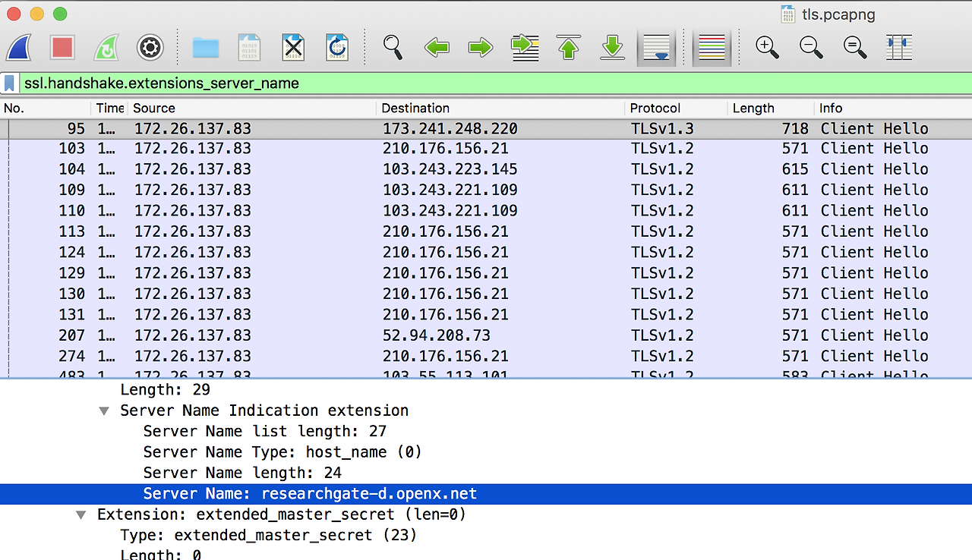Image resolution: width=972 pixels, height=560 pixels.
Task: Open the display filter bookmark menu
Action: pos(10,83)
